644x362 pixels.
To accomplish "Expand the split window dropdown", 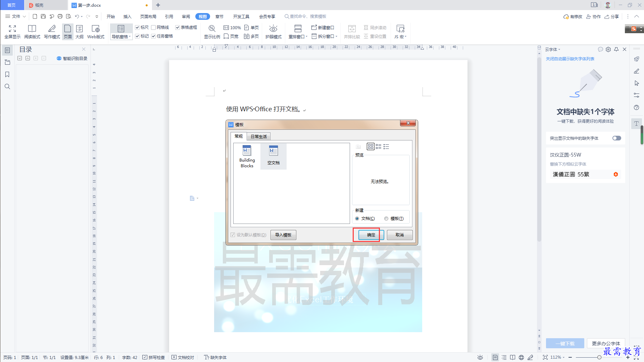I will pos(336,37).
